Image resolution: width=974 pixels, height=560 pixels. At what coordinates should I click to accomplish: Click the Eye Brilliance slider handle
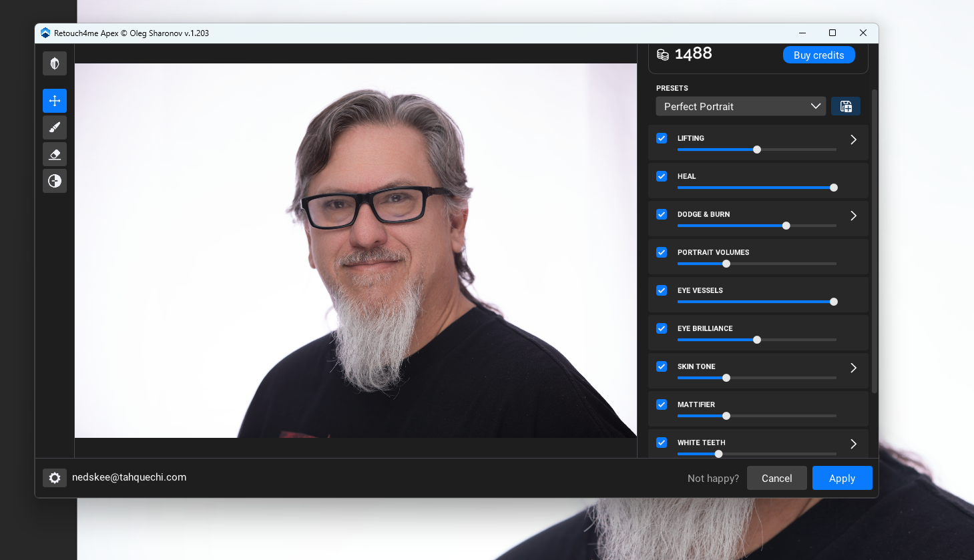click(x=757, y=340)
